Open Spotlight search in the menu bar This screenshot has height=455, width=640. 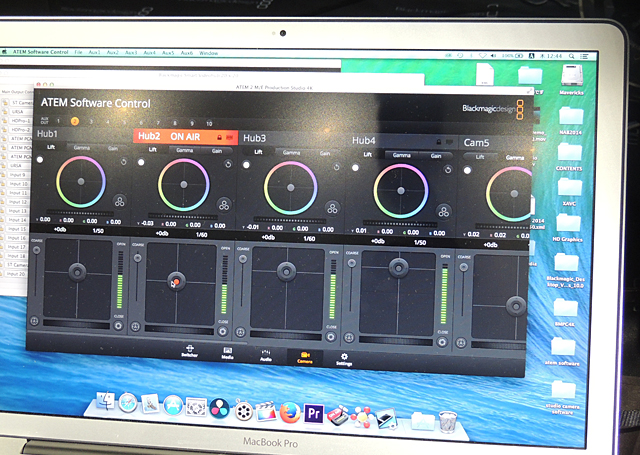(571, 56)
